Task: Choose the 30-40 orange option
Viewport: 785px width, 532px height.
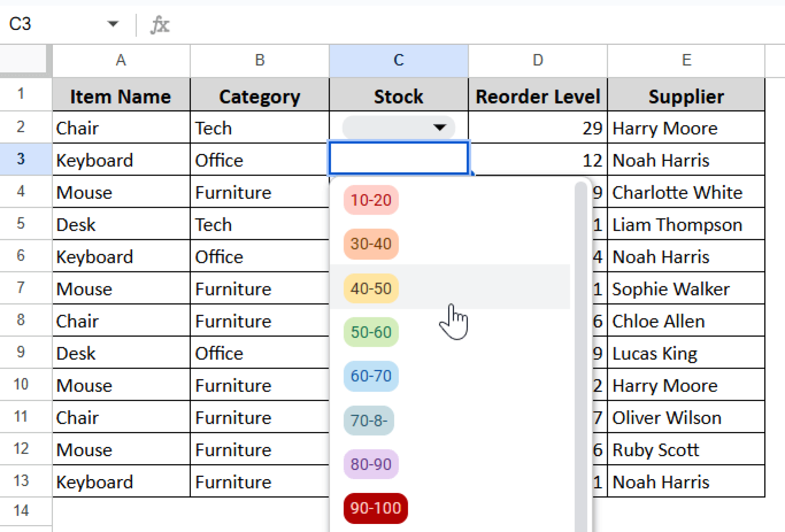Action: [371, 244]
